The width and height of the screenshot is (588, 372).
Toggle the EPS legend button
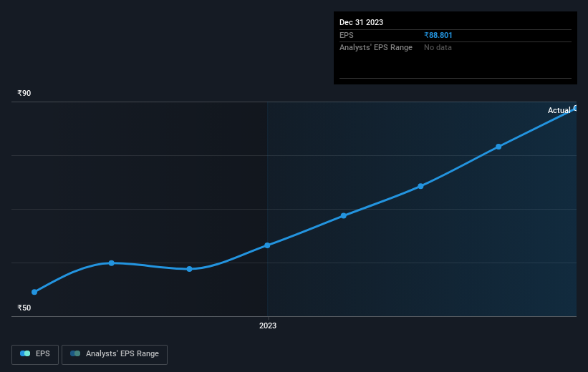35,354
